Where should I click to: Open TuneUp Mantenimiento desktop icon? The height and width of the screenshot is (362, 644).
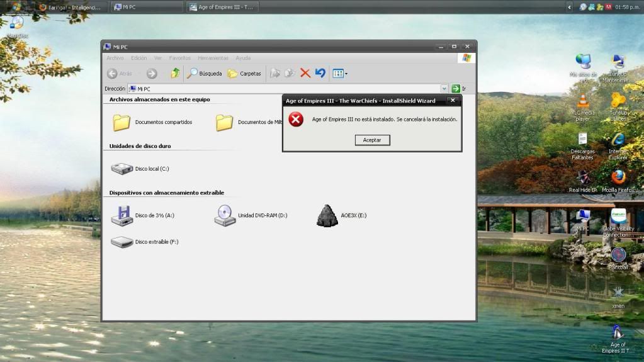click(x=618, y=69)
